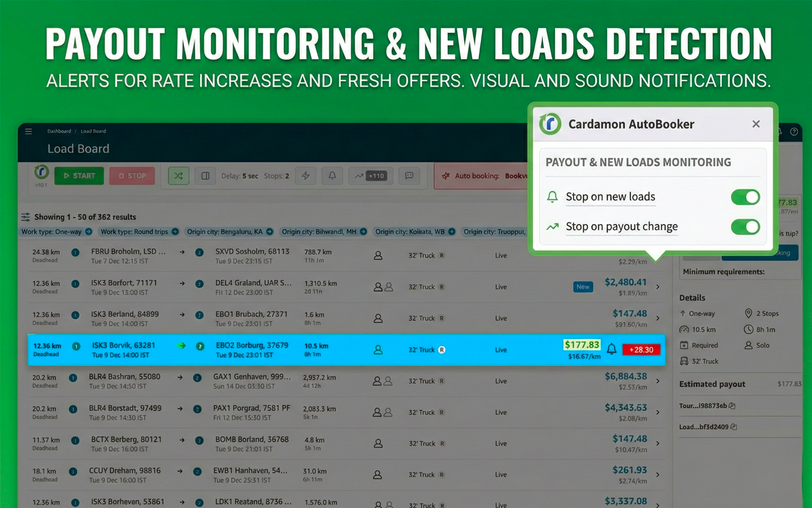Image resolution: width=812 pixels, height=508 pixels.
Task: Click the Cardamon logo left of START
Action: coord(42,172)
